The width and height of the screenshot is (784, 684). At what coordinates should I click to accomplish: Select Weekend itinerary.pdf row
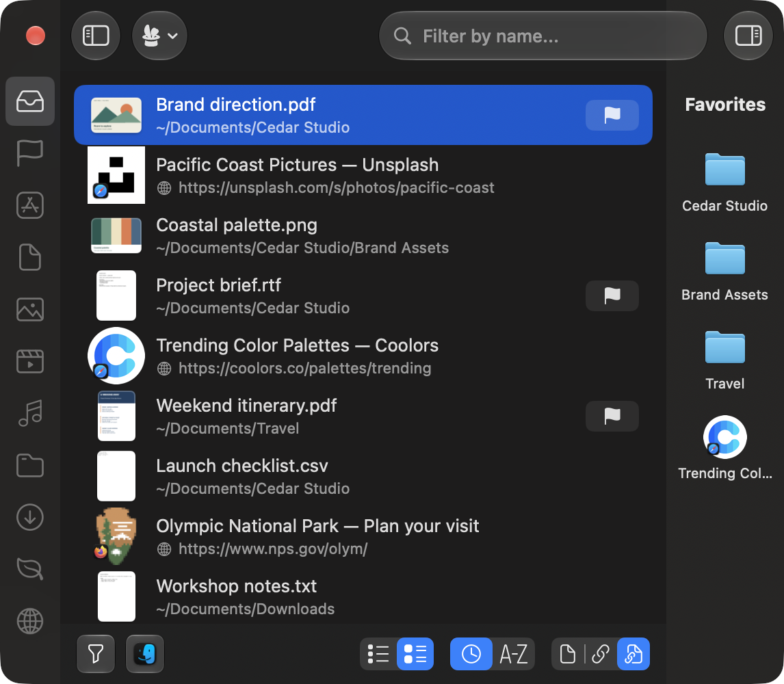(363, 416)
